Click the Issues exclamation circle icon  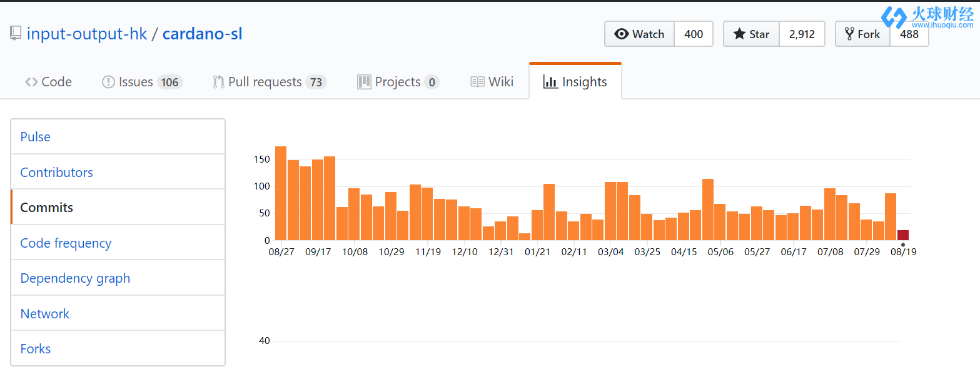coord(108,82)
